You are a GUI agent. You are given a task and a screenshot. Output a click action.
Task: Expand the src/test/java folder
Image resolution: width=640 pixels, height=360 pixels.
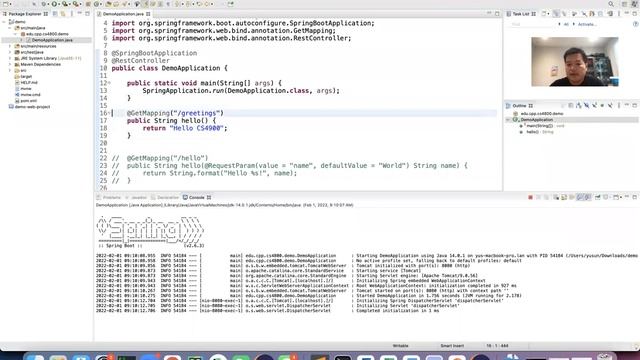pyautogui.click(x=10, y=52)
